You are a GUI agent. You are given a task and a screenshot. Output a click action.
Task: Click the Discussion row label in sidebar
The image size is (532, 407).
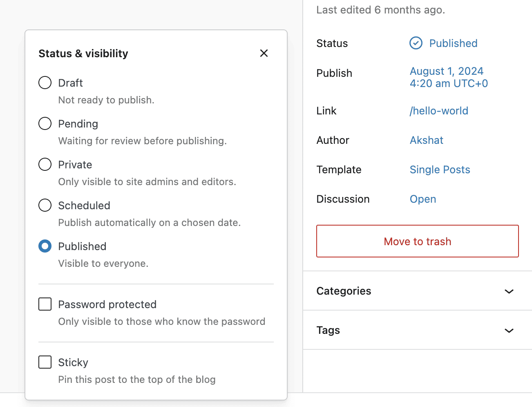[x=343, y=199]
